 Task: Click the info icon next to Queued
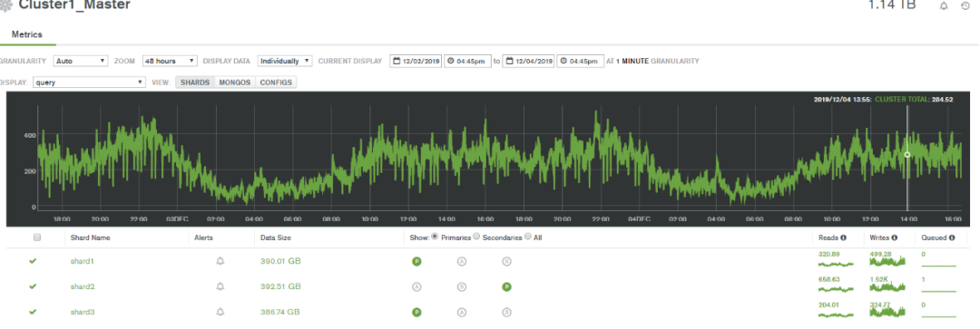coord(952,237)
